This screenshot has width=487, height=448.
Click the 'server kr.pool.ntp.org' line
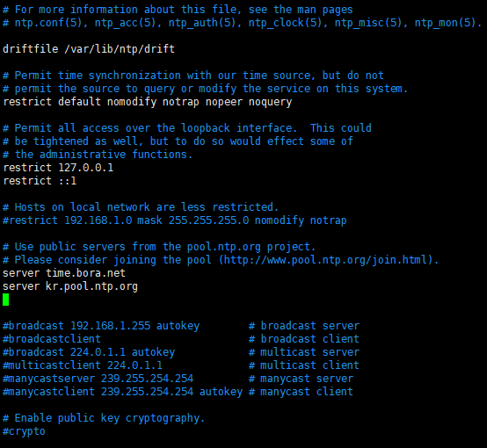coord(70,286)
